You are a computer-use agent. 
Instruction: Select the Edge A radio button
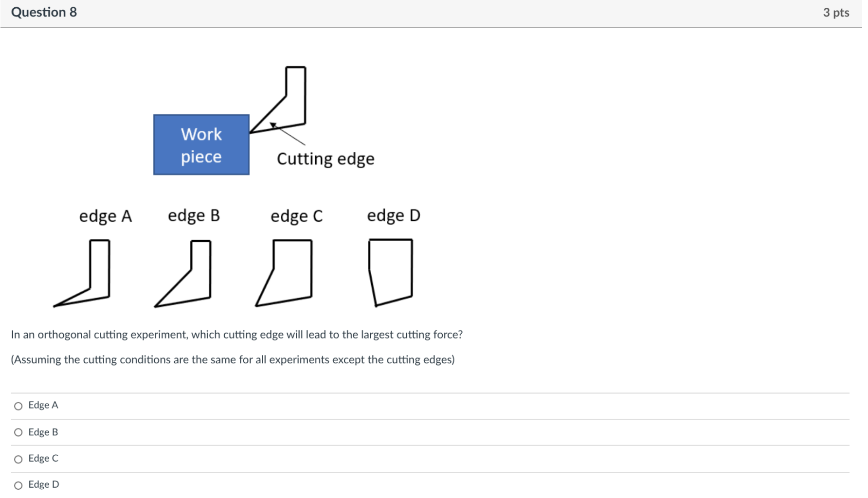point(18,405)
